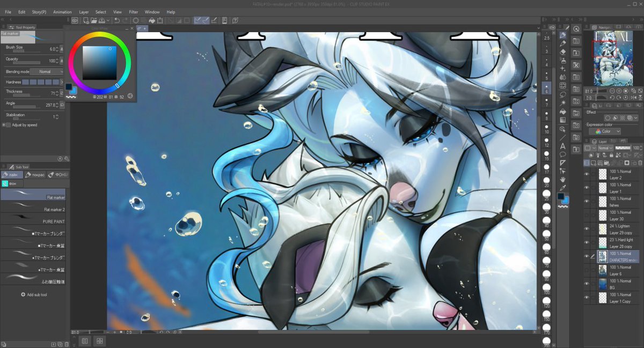Hide the fishes layer eye icon

tap(586, 202)
